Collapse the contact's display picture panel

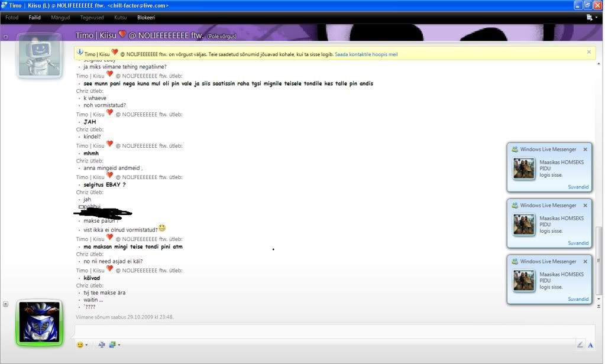[x=6, y=37]
